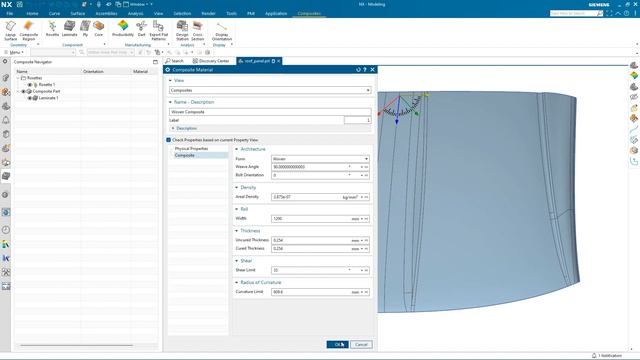Toggle Display Orientation tool
Image resolution: width=640 pixels, height=360 pixels.
[x=222, y=31]
